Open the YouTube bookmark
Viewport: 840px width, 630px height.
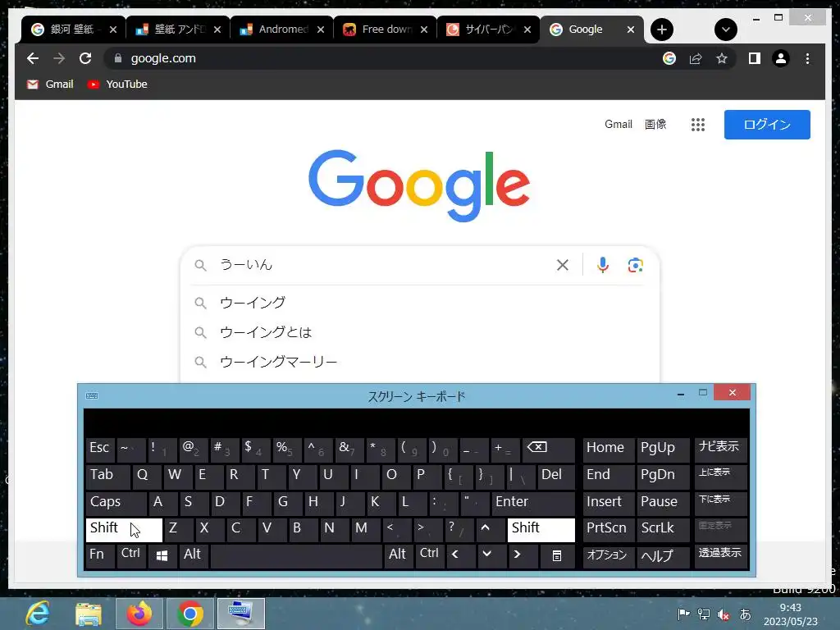(x=117, y=84)
